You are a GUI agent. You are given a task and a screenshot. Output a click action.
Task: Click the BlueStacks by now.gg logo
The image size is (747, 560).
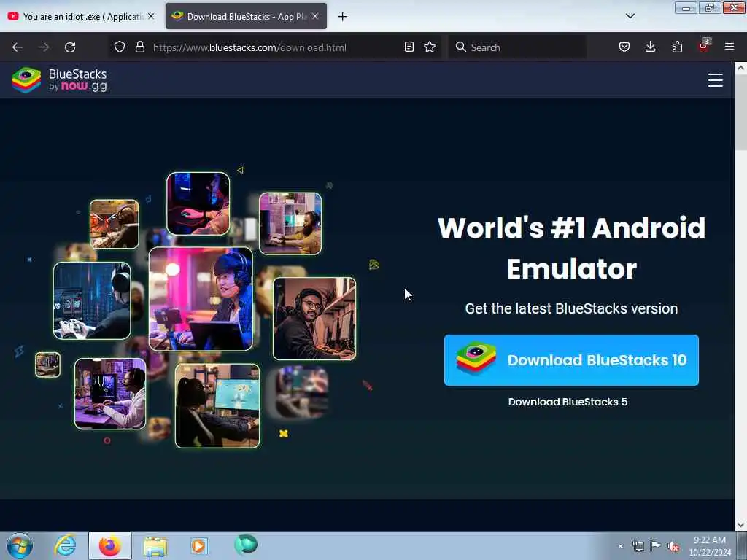60,79
